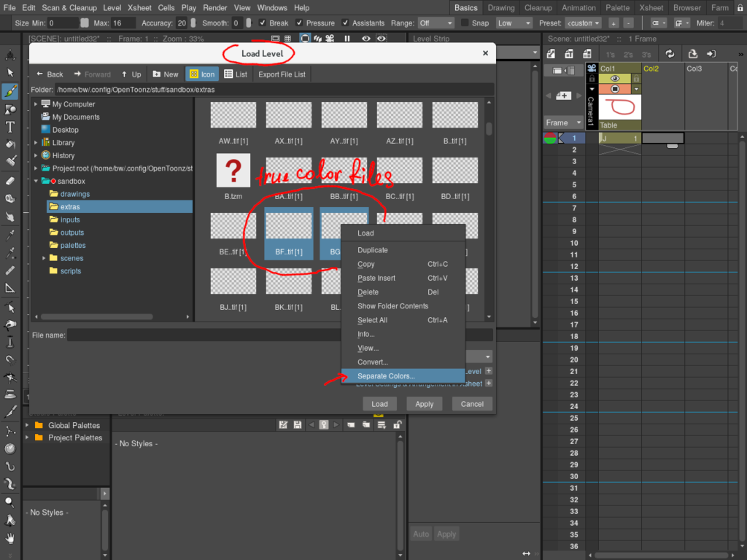Open the Range dropdown set to Off
Screen dimensions: 747x560
click(436, 23)
